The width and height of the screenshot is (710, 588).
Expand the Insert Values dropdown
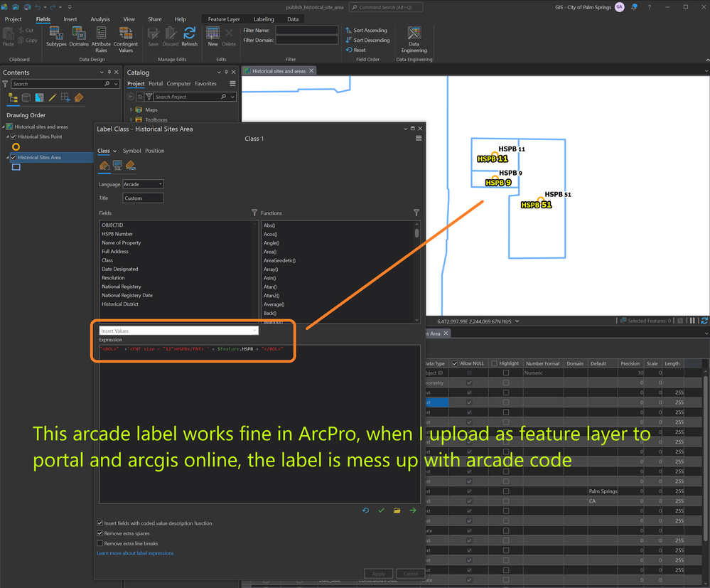[x=178, y=331]
